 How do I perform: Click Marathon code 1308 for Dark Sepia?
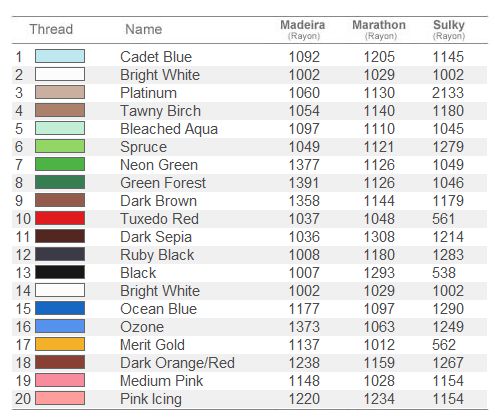379,237
